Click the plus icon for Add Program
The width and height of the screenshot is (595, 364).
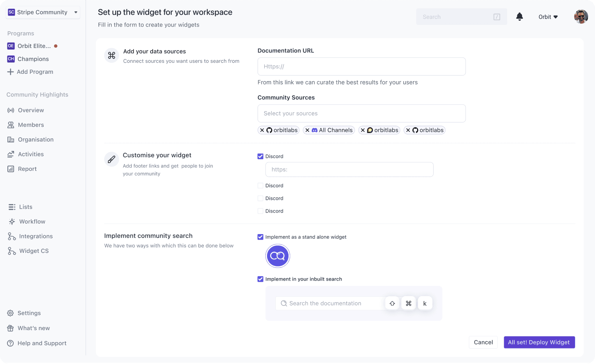(x=11, y=72)
